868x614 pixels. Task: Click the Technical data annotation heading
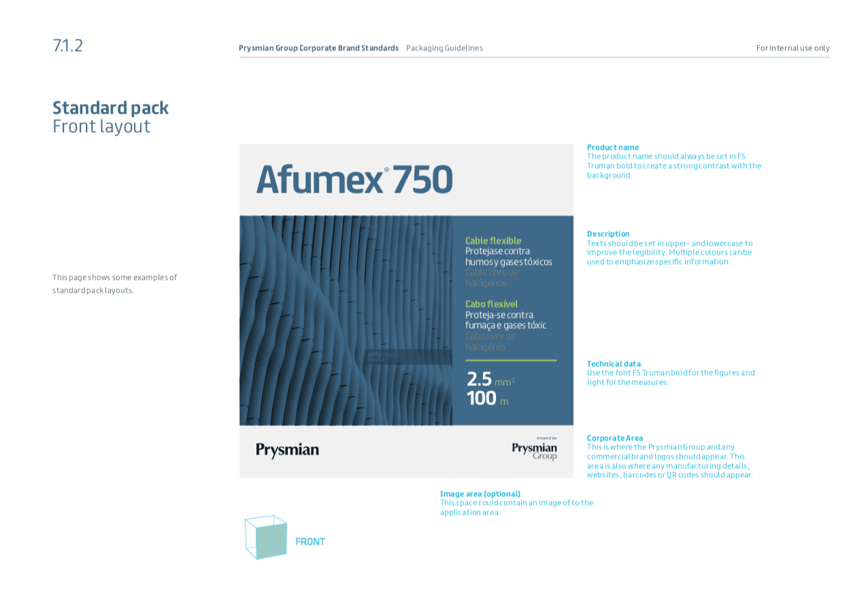tap(614, 363)
